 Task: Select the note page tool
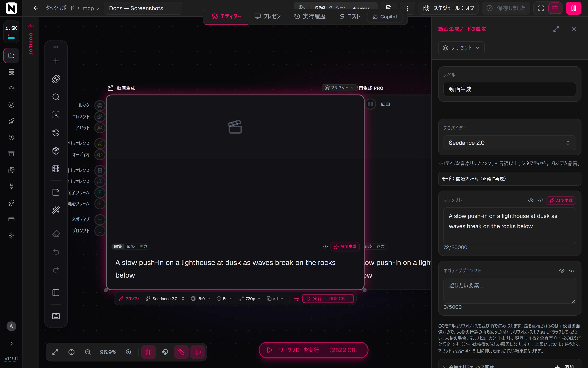(56, 192)
